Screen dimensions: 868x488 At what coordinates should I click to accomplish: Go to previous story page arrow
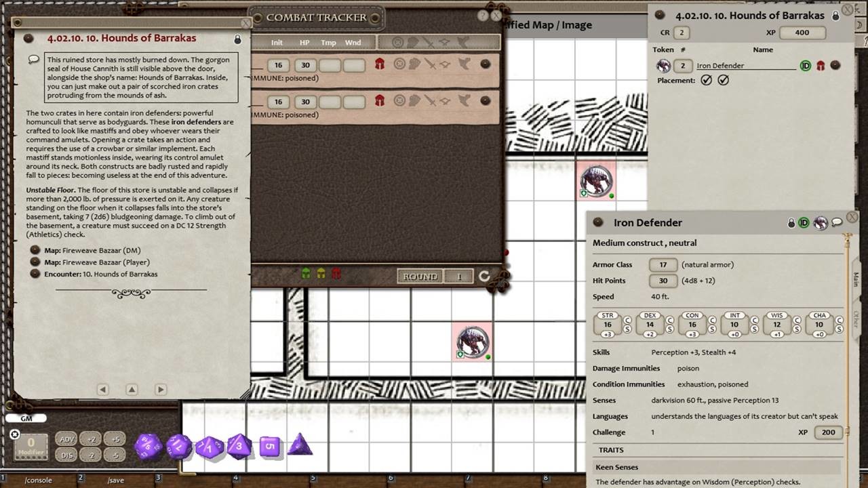(102, 390)
